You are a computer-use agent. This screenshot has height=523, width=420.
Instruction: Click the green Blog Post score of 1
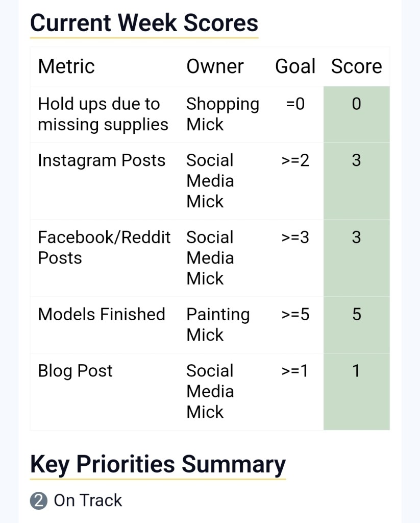tap(356, 391)
